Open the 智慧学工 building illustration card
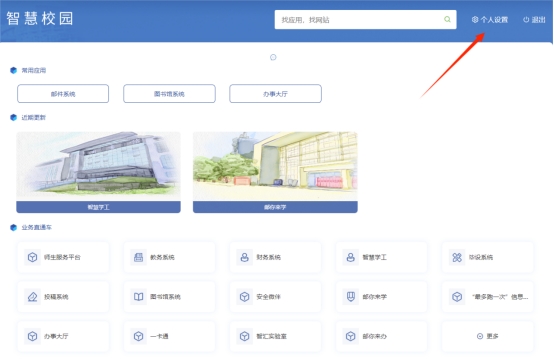Image resolution: width=554 pixels, height=360 pixels. [x=98, y=172]
